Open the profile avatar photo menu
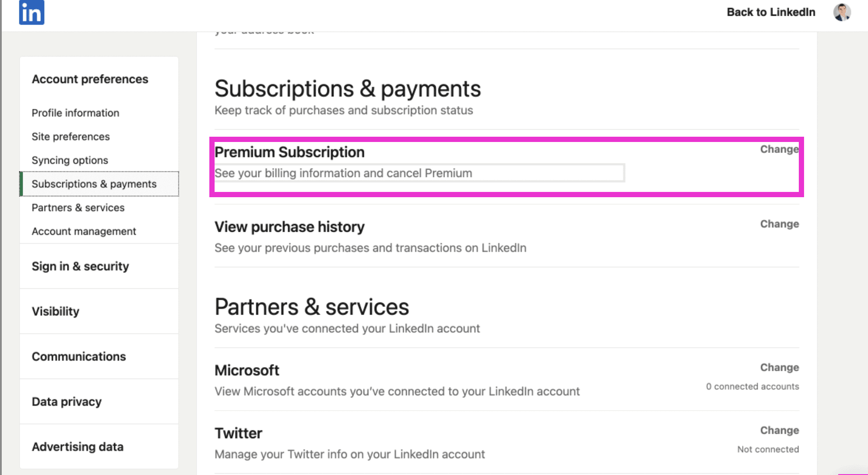 click(842, 12)
